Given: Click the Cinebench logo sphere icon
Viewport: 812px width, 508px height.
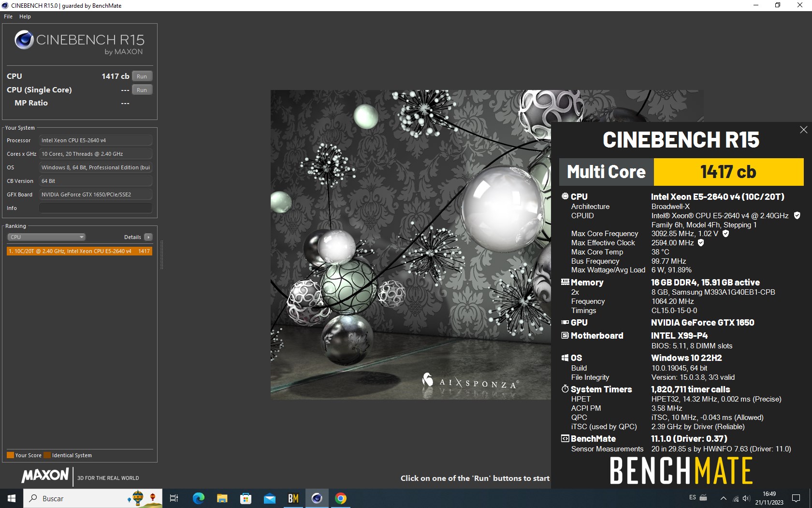Looking at the screenshot, I should pos(24,40).
